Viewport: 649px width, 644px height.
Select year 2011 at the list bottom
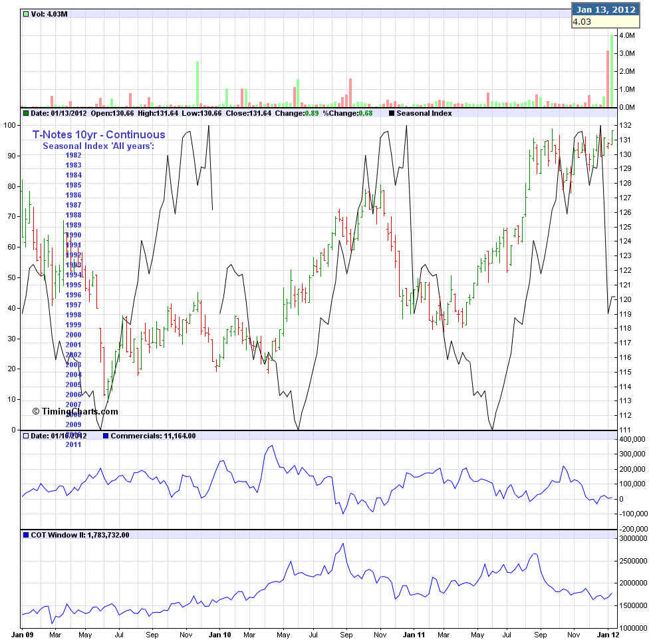tap(74, 444)
